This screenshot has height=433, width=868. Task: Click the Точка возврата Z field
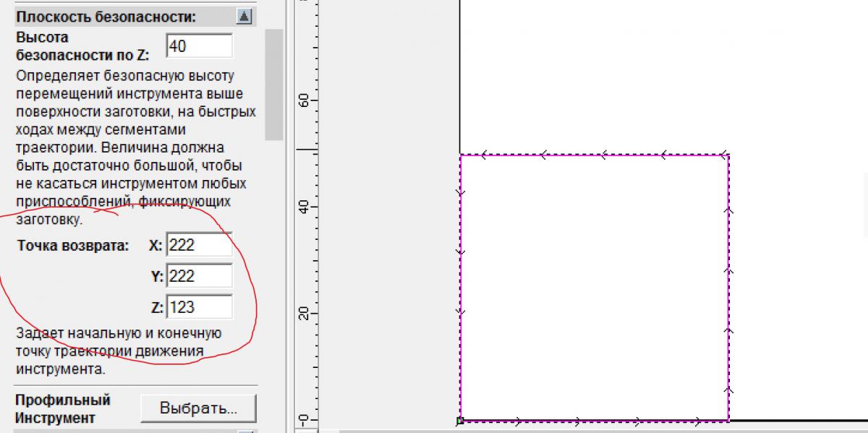click(x=200, y=307)
